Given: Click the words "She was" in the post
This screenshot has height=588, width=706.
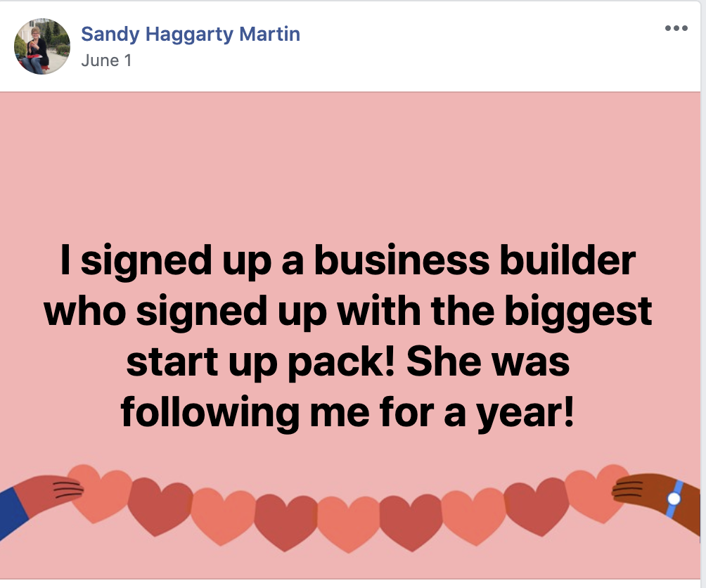Looking at the screenshot, I should point(488,362).
